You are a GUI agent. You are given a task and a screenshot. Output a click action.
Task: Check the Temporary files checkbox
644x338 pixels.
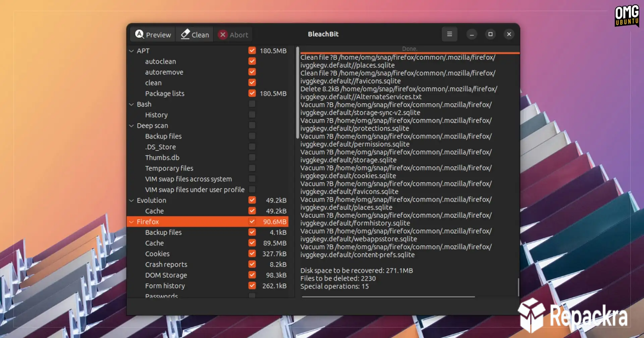coord(252,168)
